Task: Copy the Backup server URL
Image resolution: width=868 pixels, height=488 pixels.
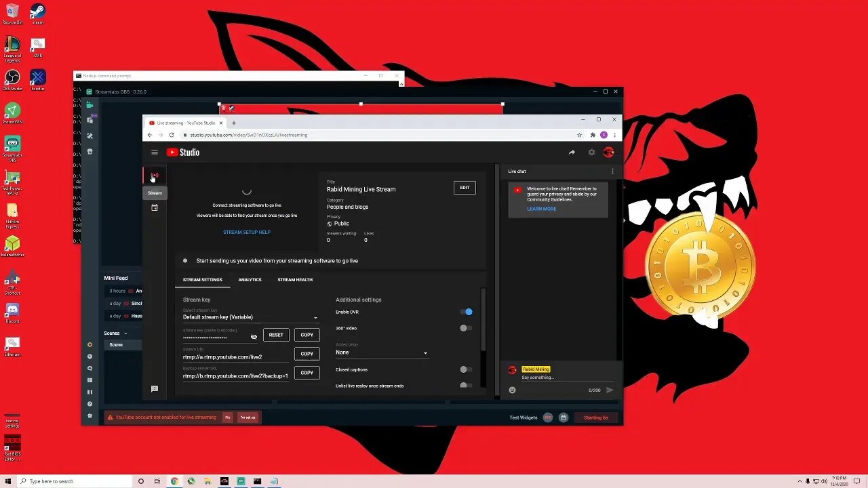Action: pos(307,373)
